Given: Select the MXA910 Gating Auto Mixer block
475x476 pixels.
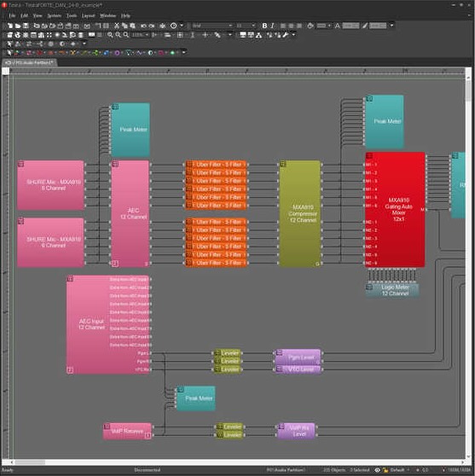Looking at the screenshot, I should [395, 210].
